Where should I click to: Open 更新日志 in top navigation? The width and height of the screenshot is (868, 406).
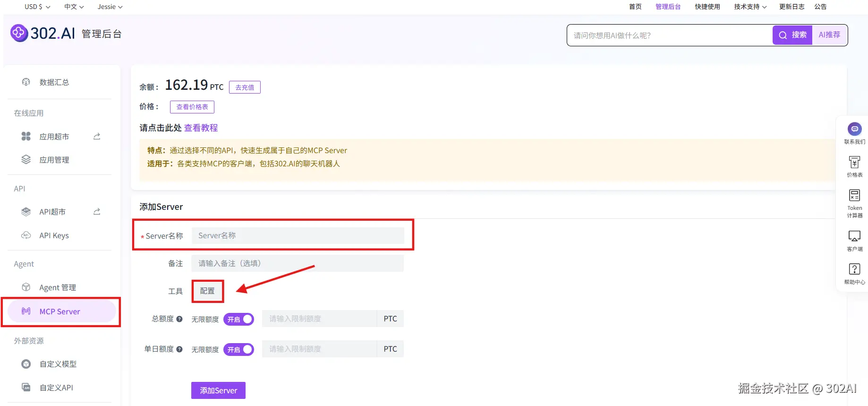pos(791,7)
